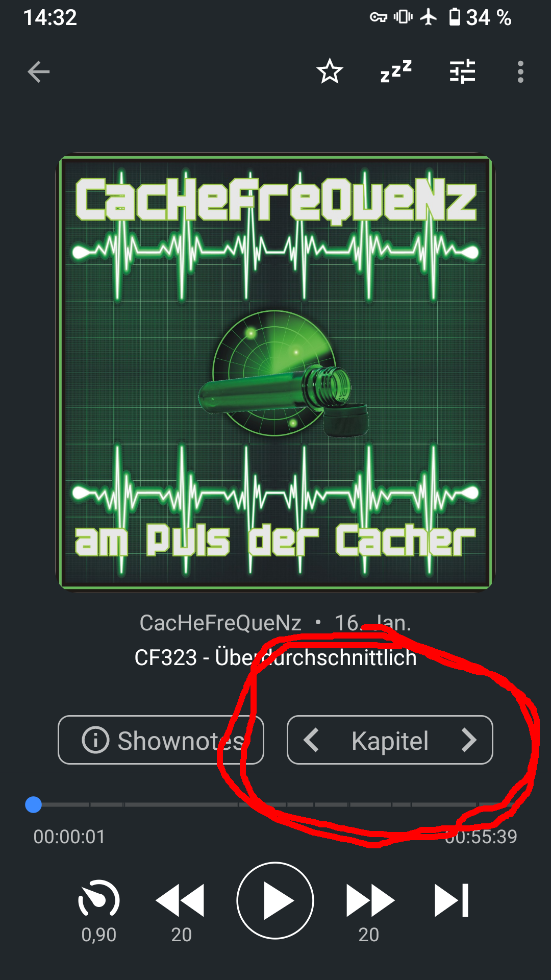
Task: Open the sleep timer (zzz) icon
Action: (396, 71)
